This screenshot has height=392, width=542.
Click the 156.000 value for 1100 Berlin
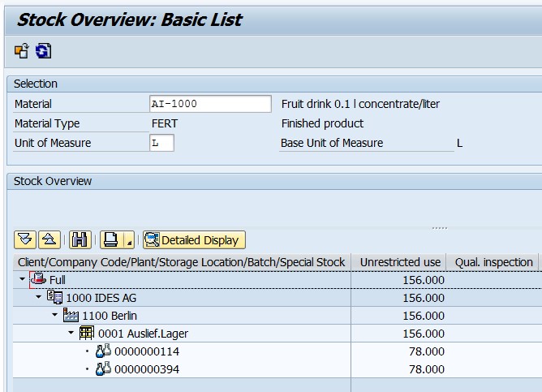coord(424,316)
